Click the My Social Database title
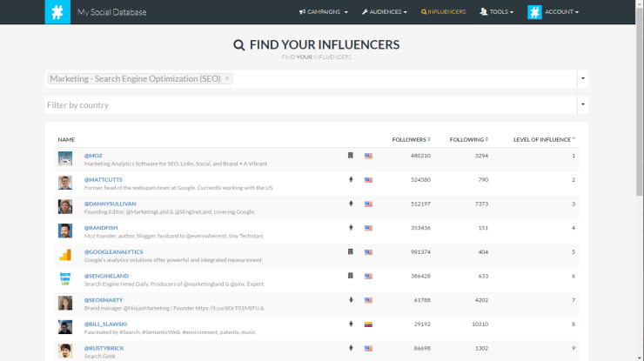The width and height of the screenshot is (644, 361). (x=111, y=12)
